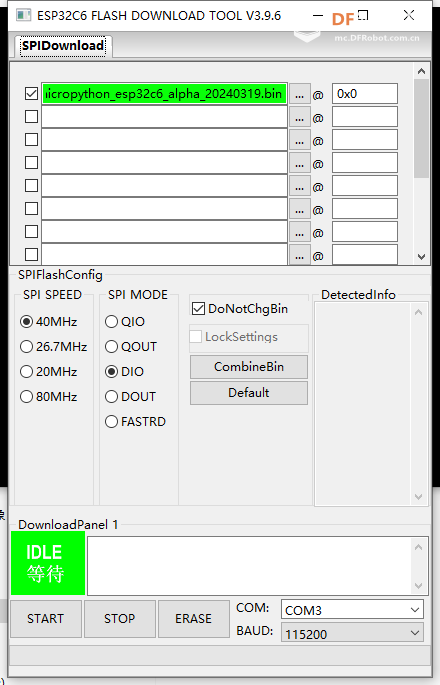This screenshot has height=685, width=440.
Task: Click the DownloadPanel 1 log text area
Action: 249,566
